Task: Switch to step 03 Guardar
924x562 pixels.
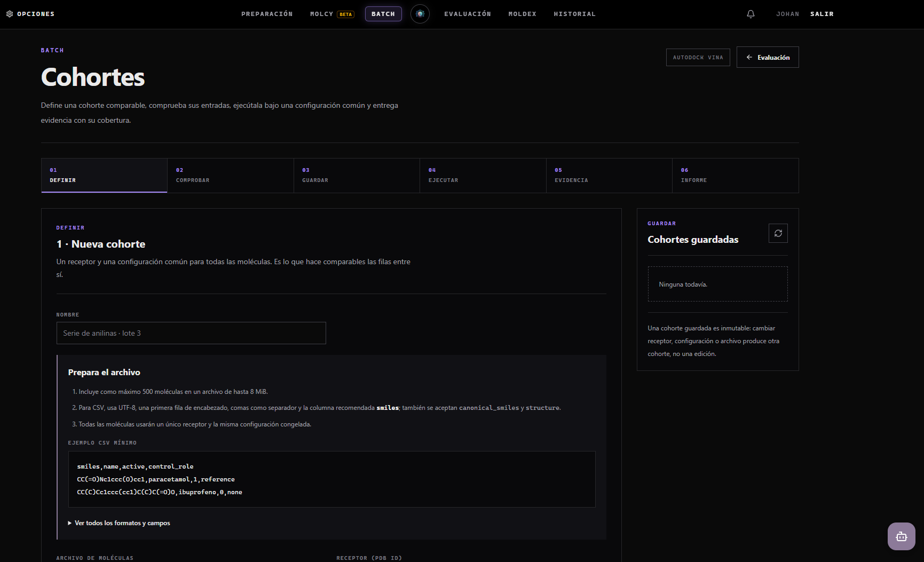Action: click(x=357, y=175)
